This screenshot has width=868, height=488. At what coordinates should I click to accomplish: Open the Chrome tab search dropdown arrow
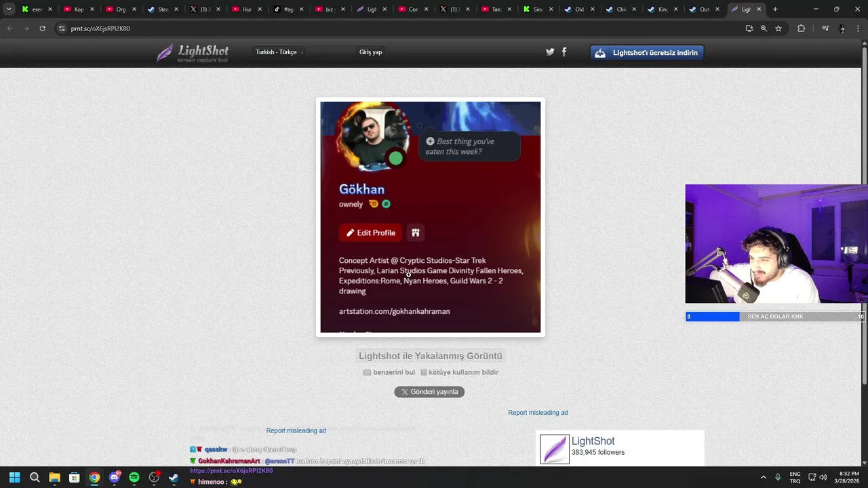point(9,9)
